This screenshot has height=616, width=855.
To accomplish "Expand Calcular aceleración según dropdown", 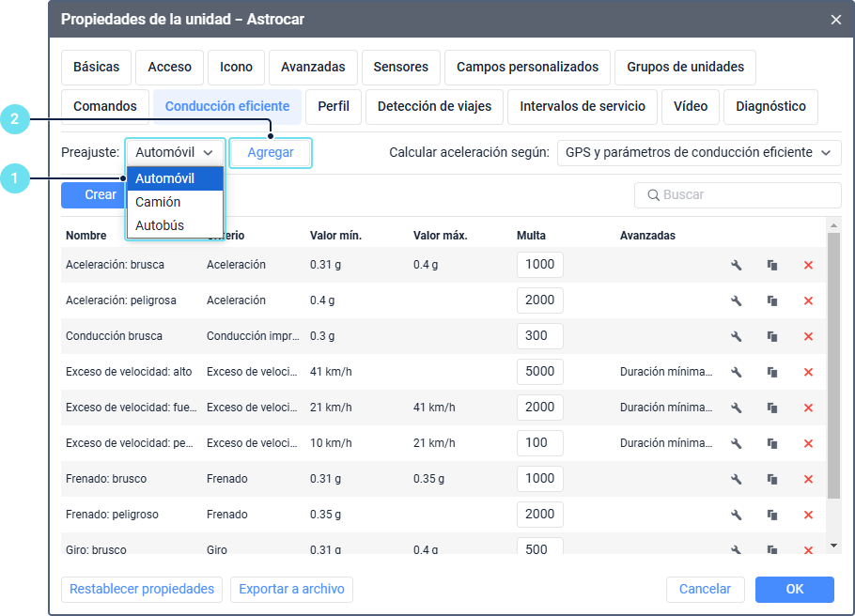I will point(699,152).
